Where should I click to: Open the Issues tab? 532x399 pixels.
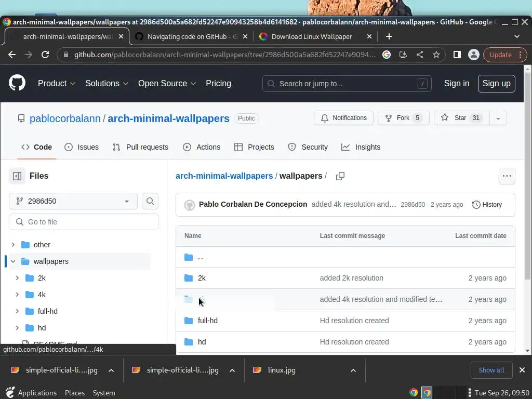[x=82, y=147]
